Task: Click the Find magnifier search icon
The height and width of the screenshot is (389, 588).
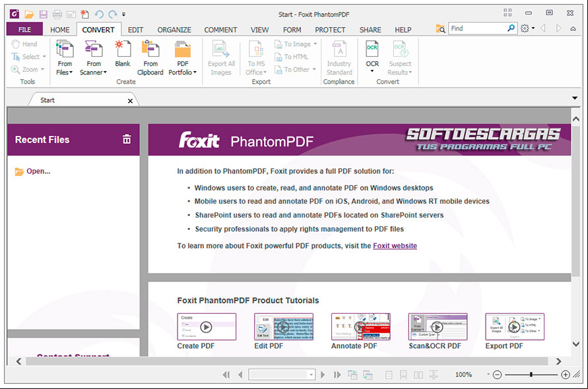Action: [511, 28]
